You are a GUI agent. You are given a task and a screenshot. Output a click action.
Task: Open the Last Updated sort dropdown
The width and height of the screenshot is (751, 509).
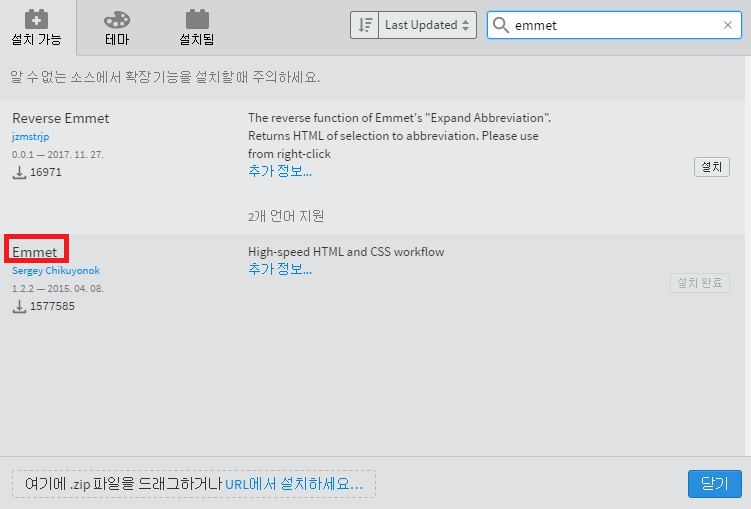pyautogui.click(x=427, y=25)
